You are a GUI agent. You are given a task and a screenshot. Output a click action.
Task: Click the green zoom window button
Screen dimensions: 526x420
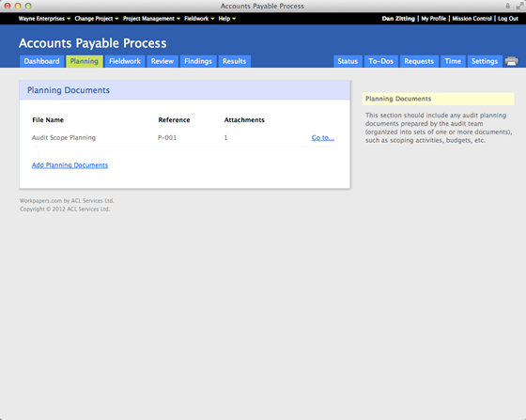click(x=28, y=6)
